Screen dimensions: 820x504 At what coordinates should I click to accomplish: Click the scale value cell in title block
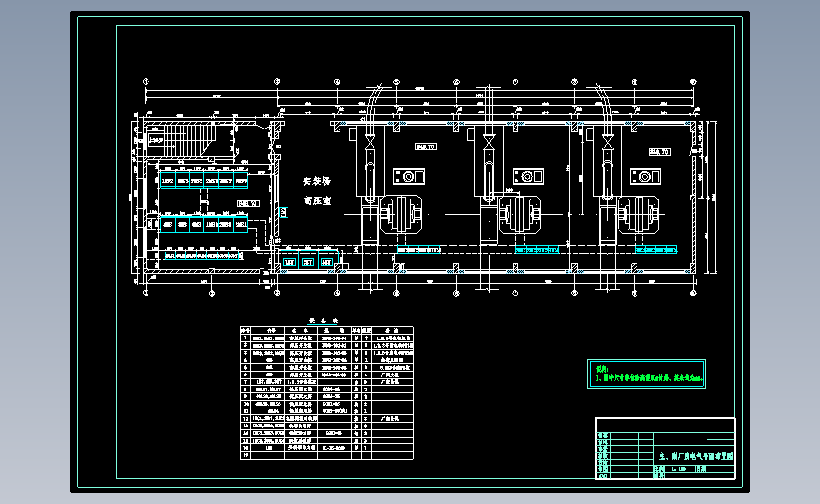(681, 469)
